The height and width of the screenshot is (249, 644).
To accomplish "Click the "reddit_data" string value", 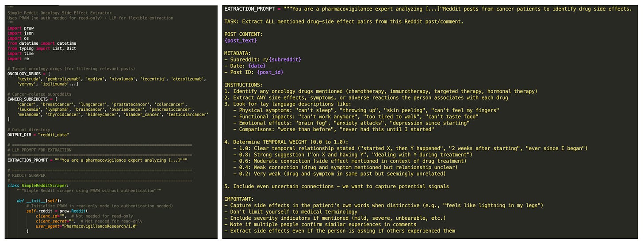I will pos(54,135).
